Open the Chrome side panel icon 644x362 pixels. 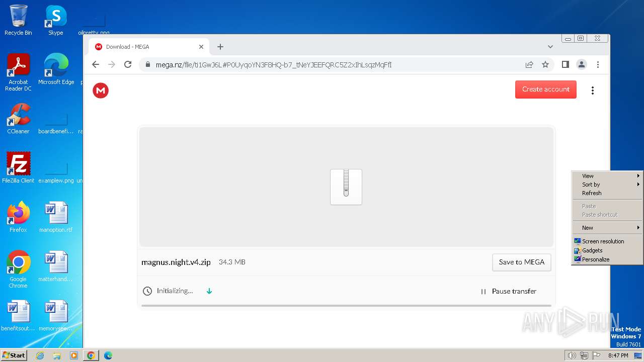pyautogui.click(x=566, y=64)
